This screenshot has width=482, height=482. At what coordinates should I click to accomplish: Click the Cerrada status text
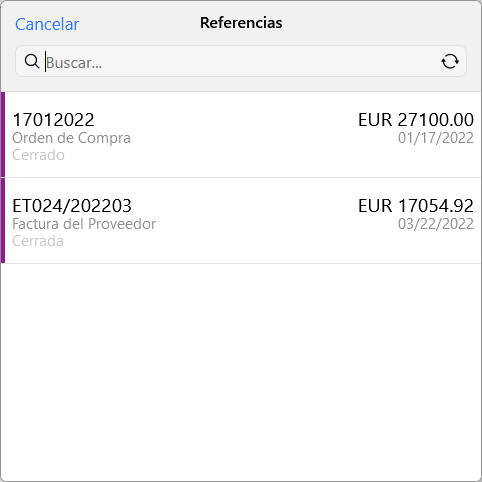[x=38, y=241]
